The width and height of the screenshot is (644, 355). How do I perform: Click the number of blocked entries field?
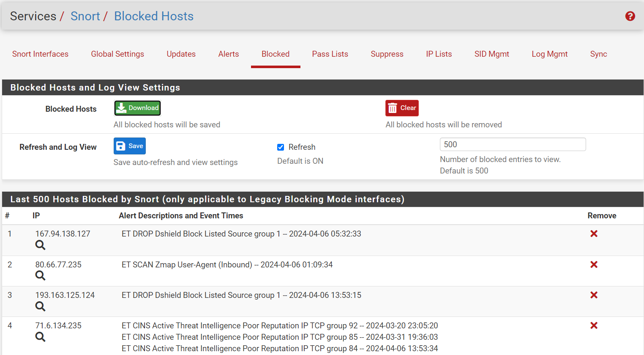(513, 144)
